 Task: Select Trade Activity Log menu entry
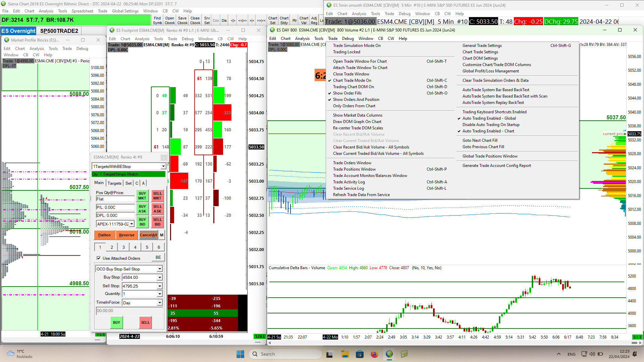tap(349, 182)
